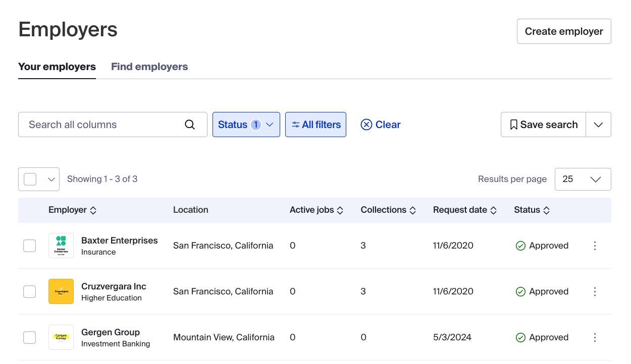Screen dimensions: 631x364
Task: Open Baxter Enterprises employer link
Action: (x=120, y=240)
